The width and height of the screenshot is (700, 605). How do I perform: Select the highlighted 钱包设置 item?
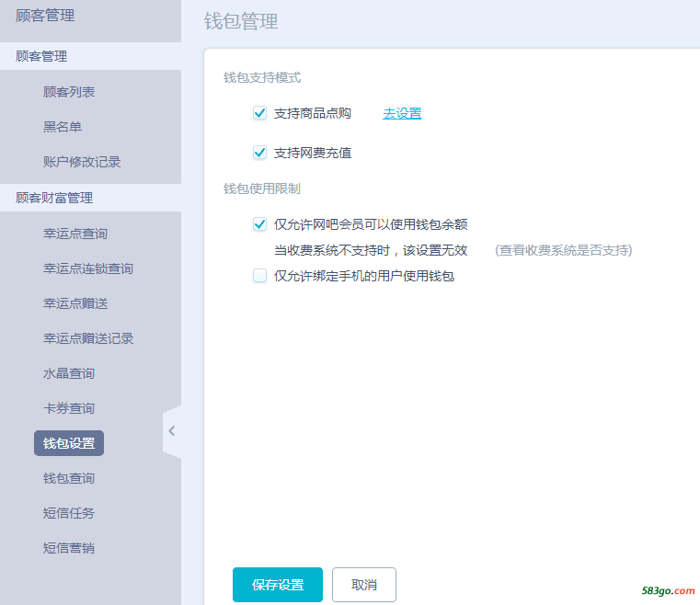tap(69, 443)
